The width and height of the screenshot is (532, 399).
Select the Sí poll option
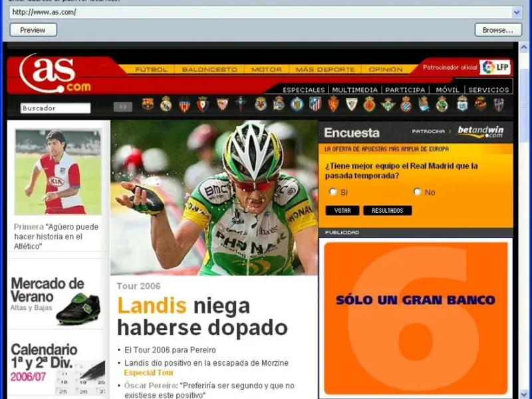pos(332,192)
